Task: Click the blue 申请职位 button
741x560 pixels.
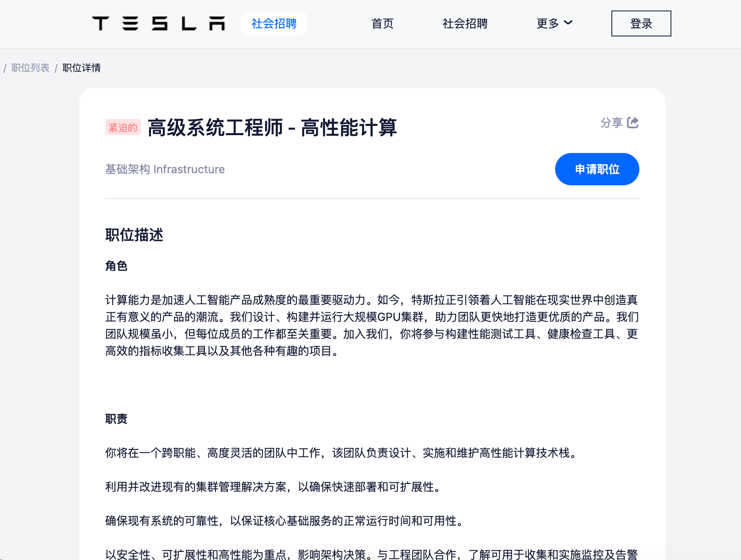Action: click(x=597, y=169)
